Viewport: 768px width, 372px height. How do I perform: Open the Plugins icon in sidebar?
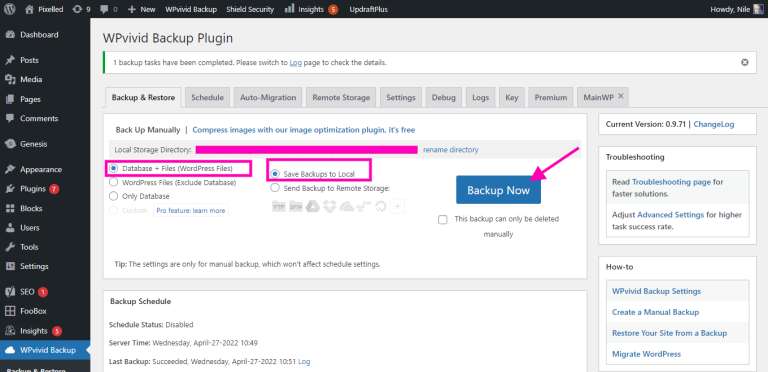[x=10, y=189]
